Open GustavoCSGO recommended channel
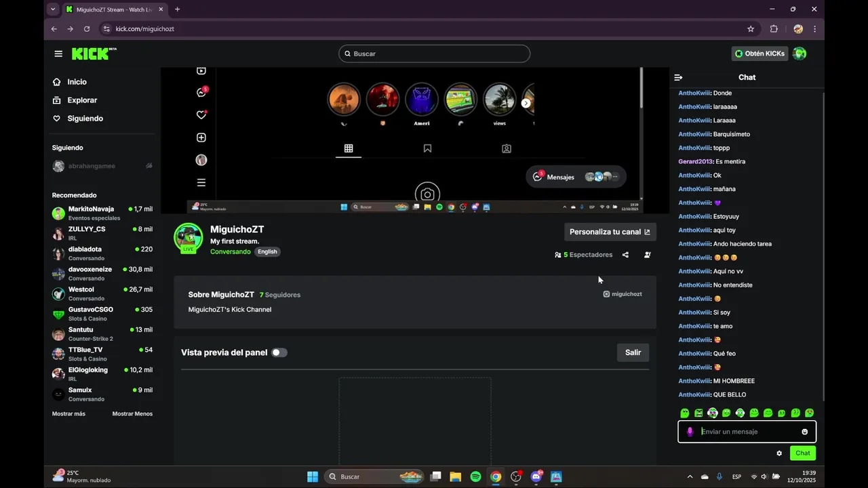The image size is (868, 488). [x=102, y=314]
